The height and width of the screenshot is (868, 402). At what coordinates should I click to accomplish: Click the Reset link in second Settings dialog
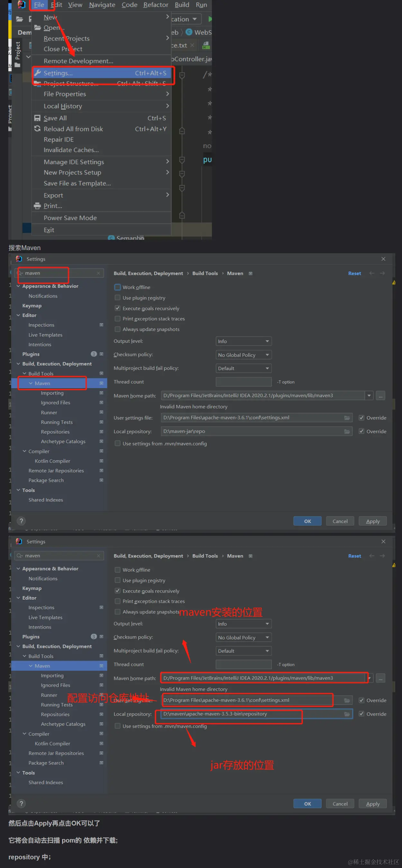354,556
